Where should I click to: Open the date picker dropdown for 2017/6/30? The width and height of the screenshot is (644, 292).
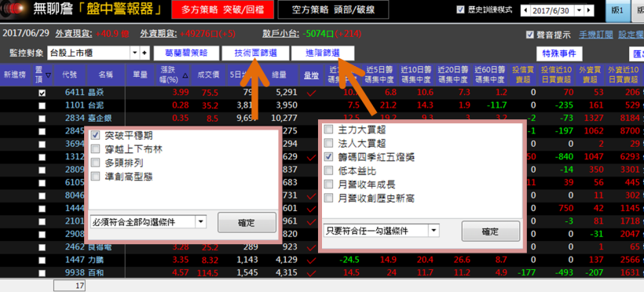(x=579, y=10)
